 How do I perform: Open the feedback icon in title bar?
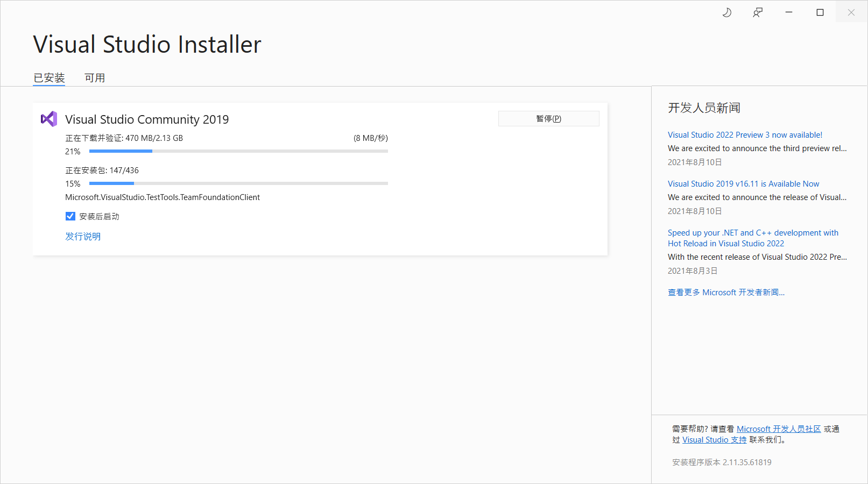click(758, 12)
